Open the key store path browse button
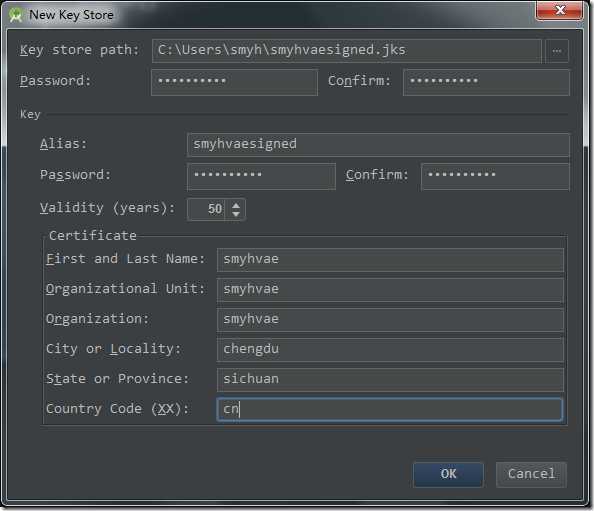Image resolution: width=594 pixels, height=511 pixels. coord(557,51)
